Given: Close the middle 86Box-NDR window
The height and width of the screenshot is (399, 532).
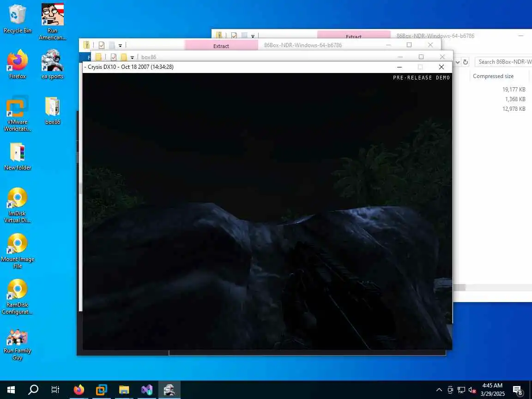Looking at the screenshot, I should pos(430,45).
